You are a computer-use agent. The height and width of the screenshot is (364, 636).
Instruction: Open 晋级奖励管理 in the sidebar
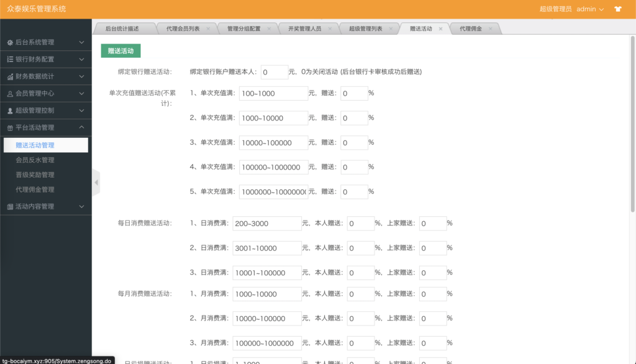click(x=35, y=175)
